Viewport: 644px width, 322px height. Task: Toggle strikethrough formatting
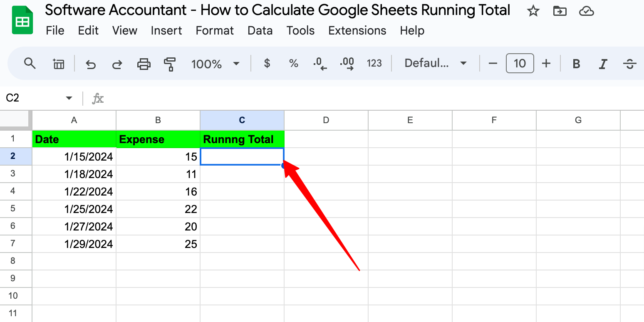630,64
